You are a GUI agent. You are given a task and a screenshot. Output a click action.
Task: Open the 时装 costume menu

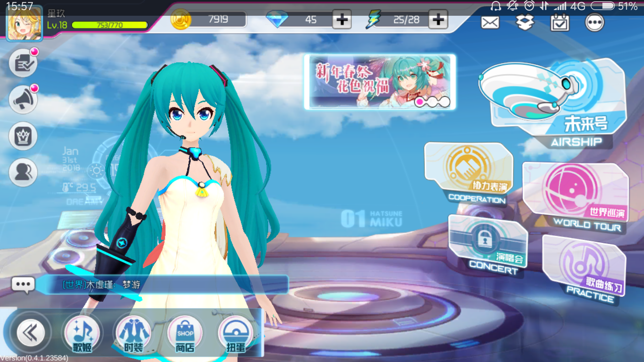tap(133, 334)
